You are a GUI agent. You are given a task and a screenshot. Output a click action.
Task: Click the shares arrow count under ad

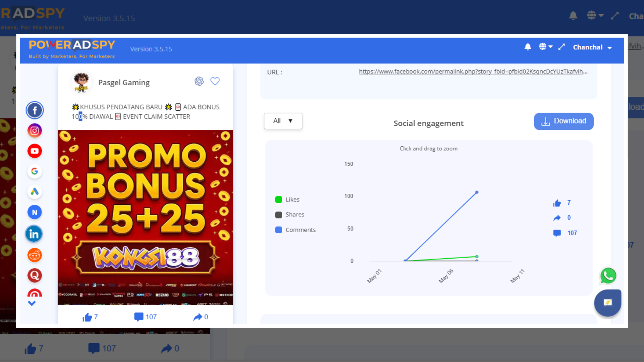200,317
